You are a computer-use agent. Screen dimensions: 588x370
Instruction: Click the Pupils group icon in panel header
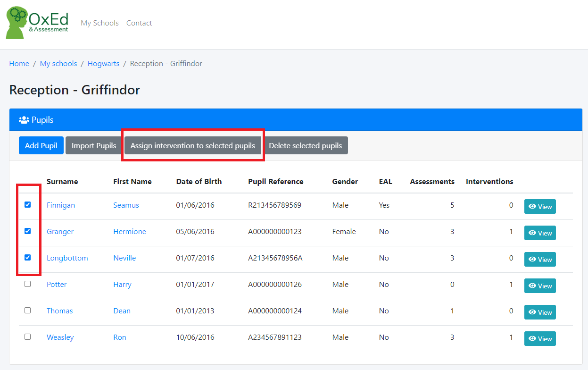[x=24, y=120]
